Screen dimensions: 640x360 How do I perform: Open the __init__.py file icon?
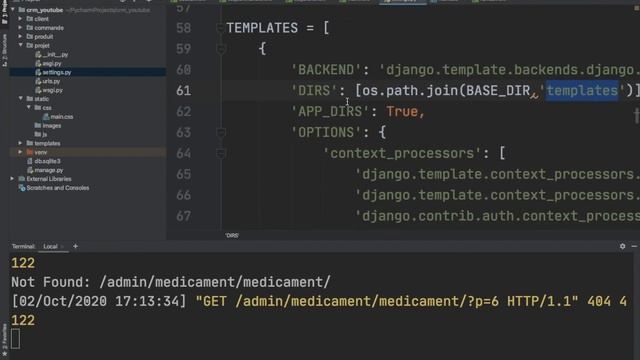pyautogui.click(x=38, y=55)
